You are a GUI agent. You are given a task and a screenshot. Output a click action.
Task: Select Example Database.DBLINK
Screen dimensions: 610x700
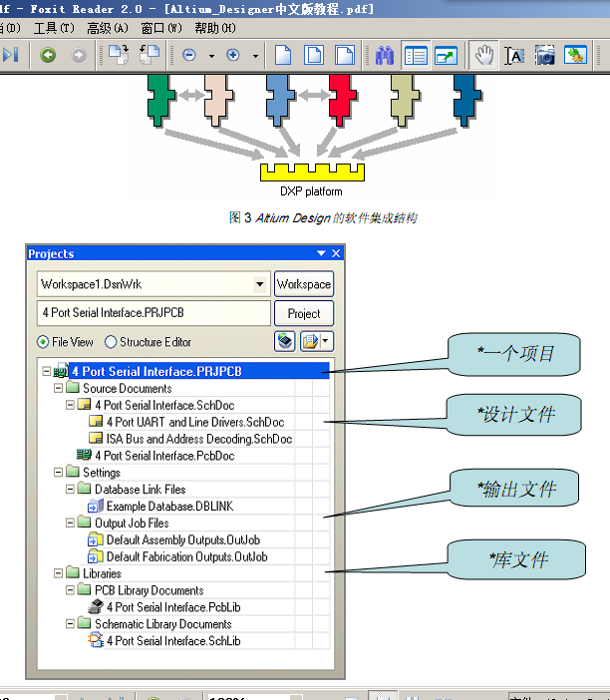(x=170, y=506)
